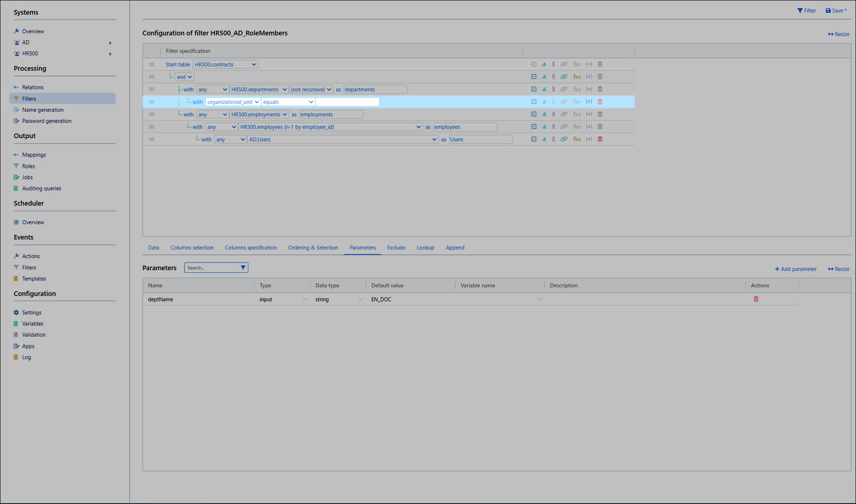Screen dimensions: 856x504
Task: Click the filter funnel icon in Parameters search
Action: pyautogui.click(x=243, y=268)
